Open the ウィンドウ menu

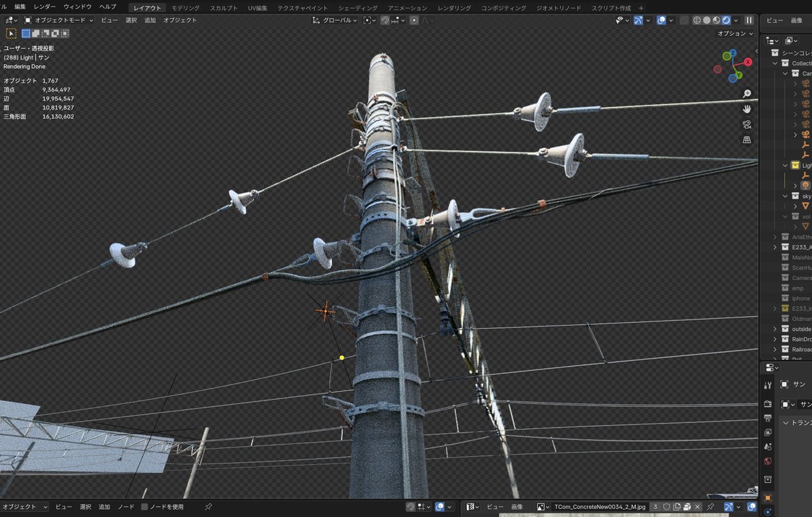[77, 7]
